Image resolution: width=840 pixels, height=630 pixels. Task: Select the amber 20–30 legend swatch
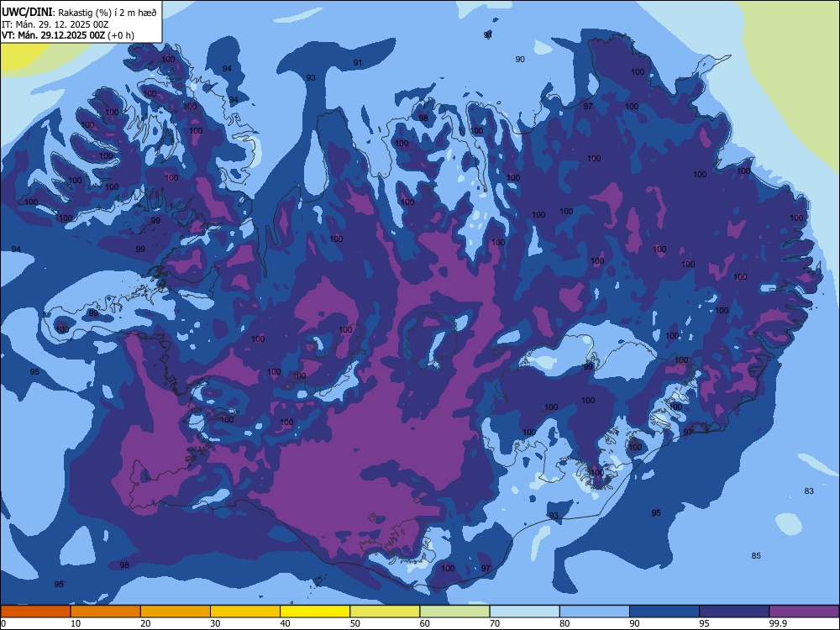[176, 612]
